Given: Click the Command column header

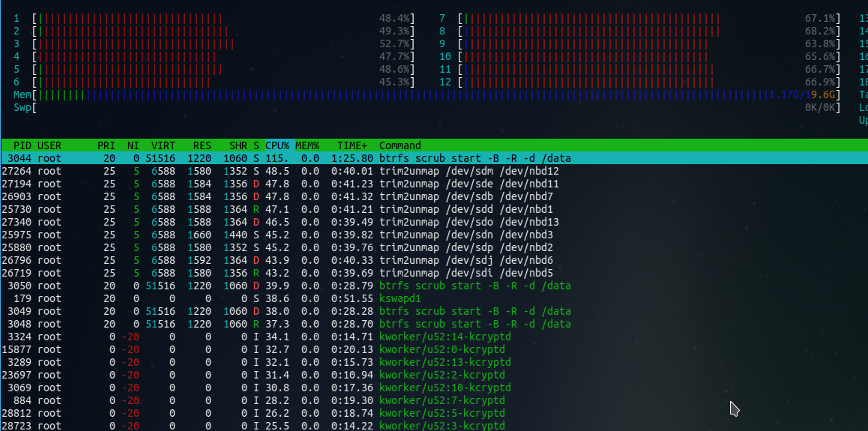Looking at the screenshot, I should click(400, 145).
